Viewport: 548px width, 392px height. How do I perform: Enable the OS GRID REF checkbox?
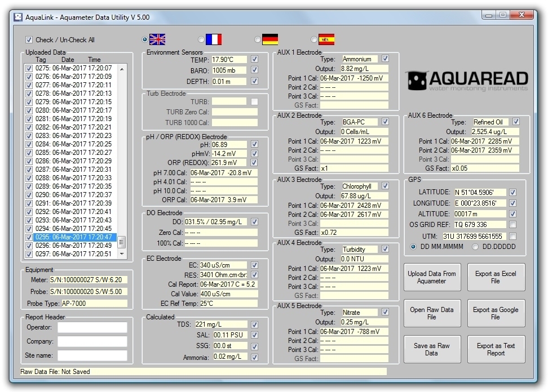(512, 225)
